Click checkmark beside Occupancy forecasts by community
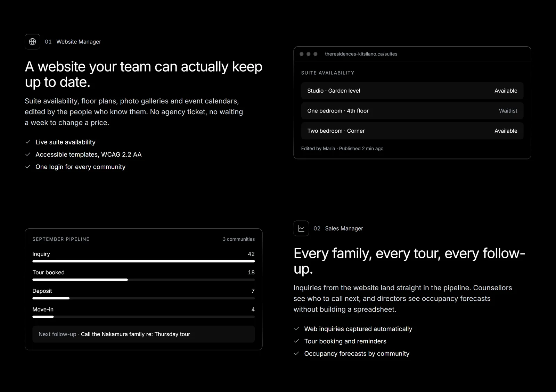Viewport: 556px width, 392px height. 296,353
